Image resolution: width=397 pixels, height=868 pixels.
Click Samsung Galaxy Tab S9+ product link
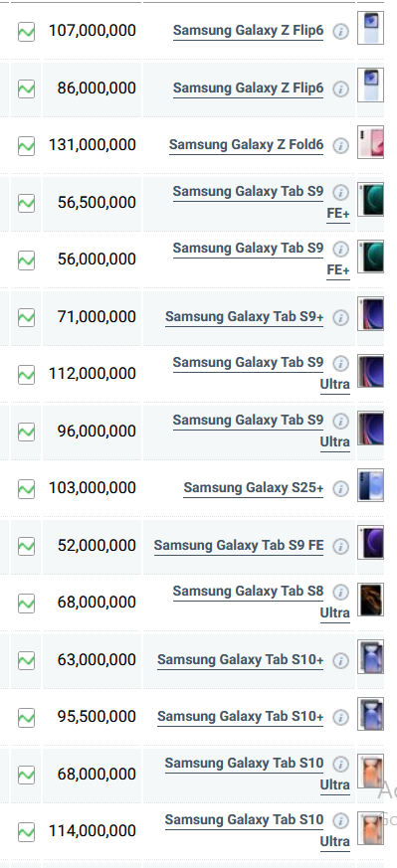pyautogui.click(x=244, y=316)
